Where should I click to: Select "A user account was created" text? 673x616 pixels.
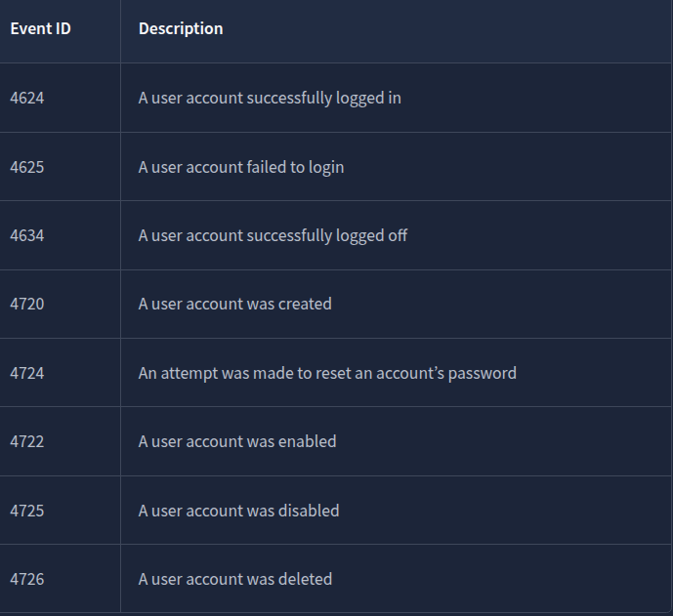(235, 304)
